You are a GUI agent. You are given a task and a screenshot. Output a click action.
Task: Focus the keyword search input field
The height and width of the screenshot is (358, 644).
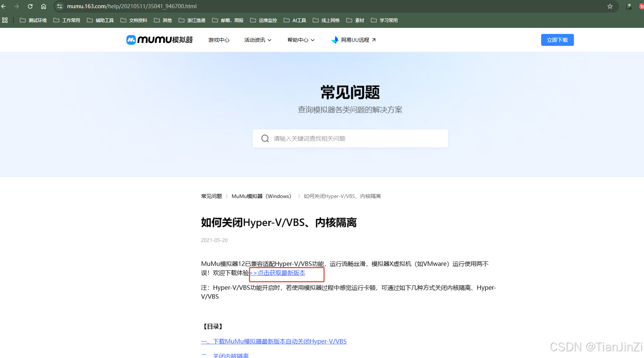tap(350, 138)
